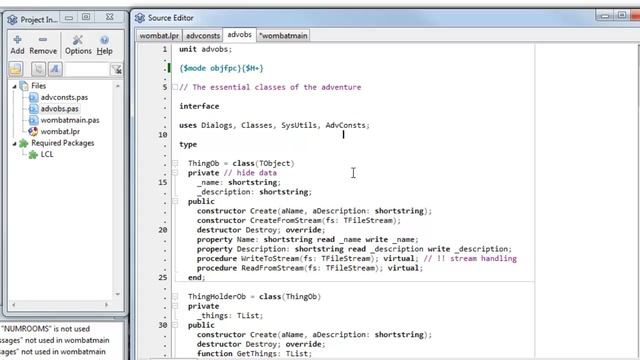Minimize the Project Inspector window

pyautogui.click(x=69, y=18)
